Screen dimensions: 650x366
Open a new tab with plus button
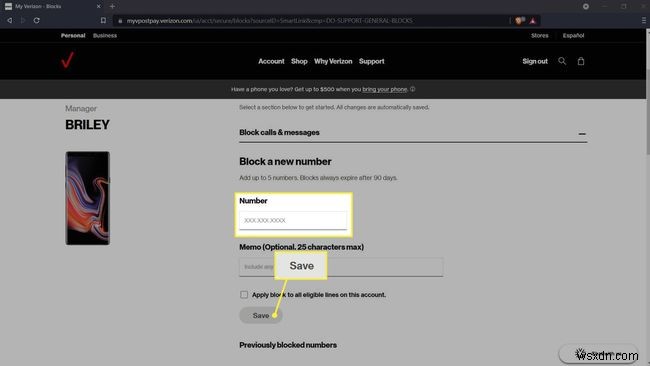tap(112, 6)
